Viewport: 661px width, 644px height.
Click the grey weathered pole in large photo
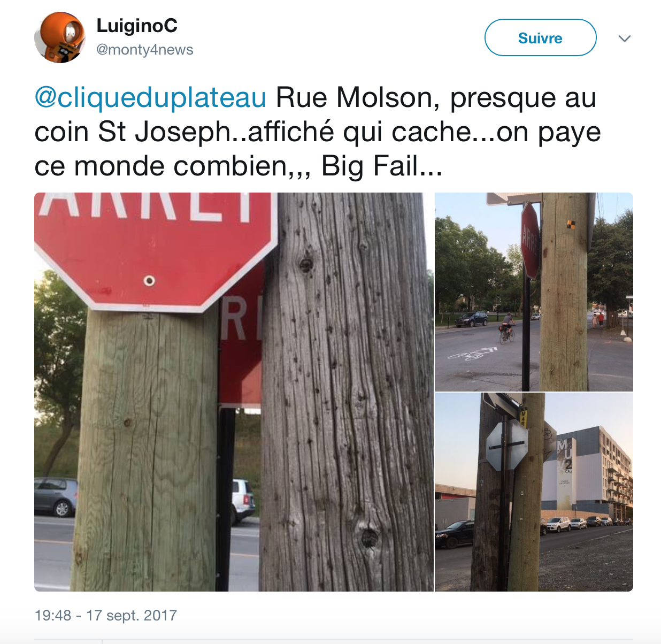click(348, 392)
